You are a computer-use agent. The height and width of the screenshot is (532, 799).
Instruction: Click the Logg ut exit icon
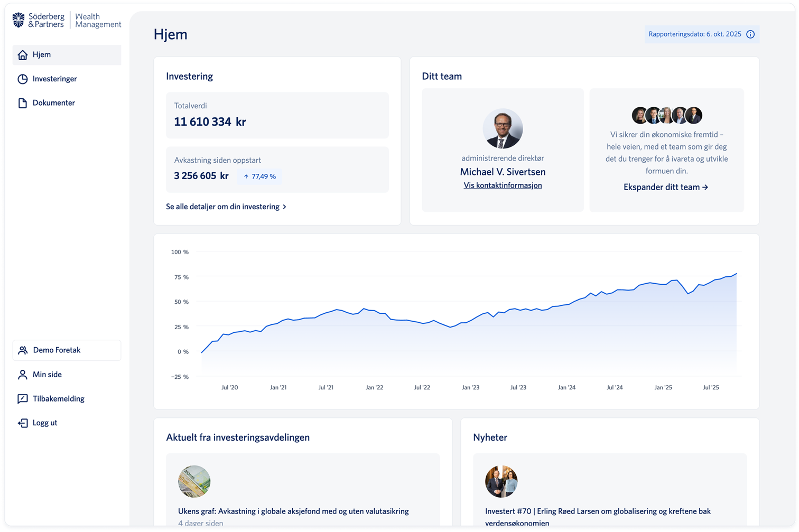23,423
